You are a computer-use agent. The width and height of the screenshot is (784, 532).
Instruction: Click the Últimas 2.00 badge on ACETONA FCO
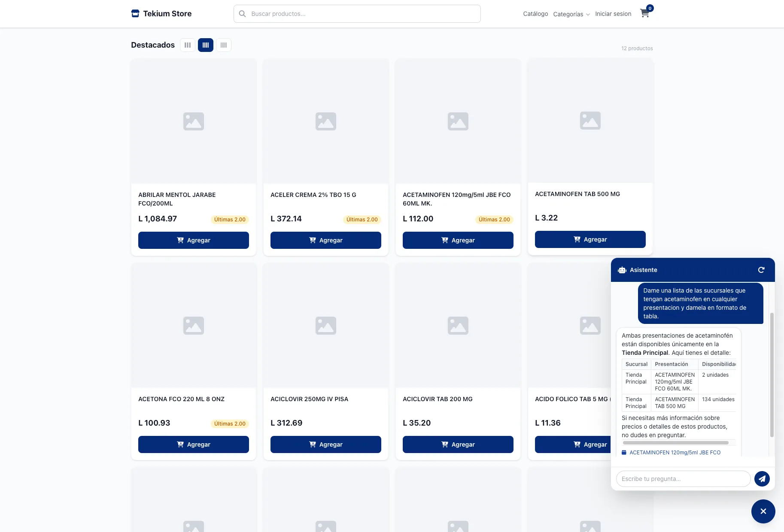(230, 424)
